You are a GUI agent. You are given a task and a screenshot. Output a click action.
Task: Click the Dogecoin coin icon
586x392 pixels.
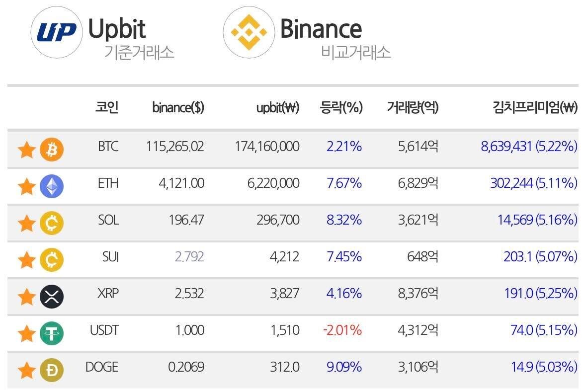coord(52,370)
